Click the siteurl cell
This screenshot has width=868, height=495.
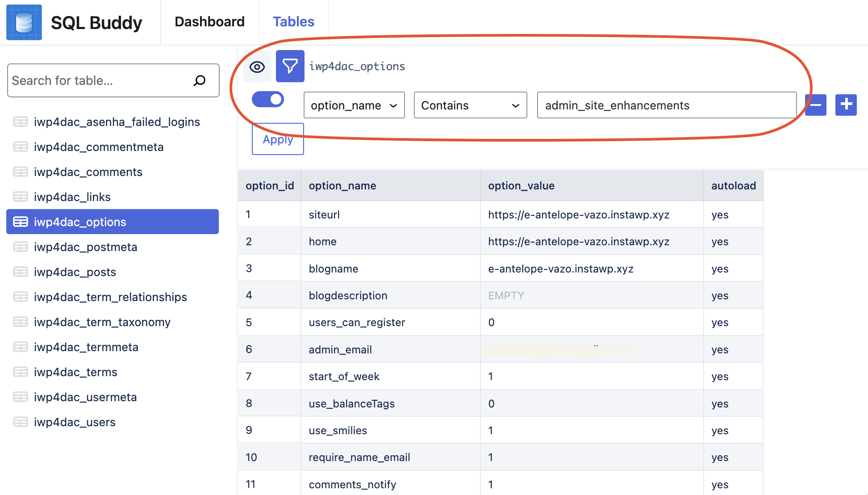391,214
